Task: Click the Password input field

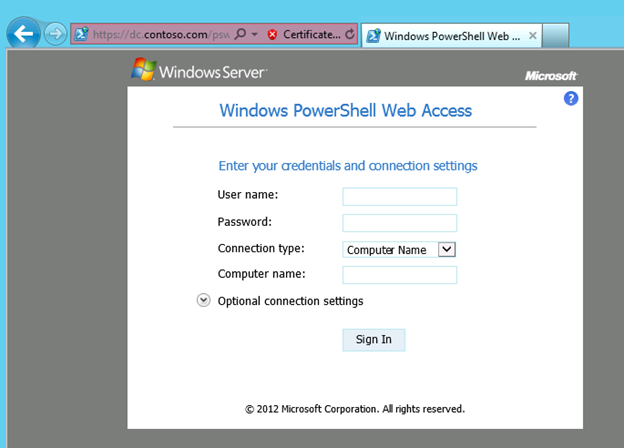Action: [400, 223]
